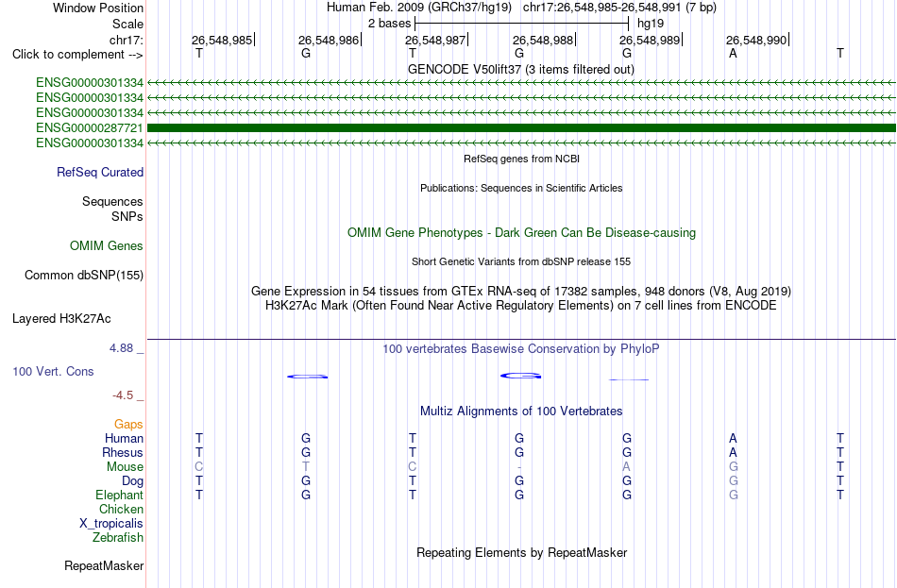Click the A base in the complement row

point(733,54)
